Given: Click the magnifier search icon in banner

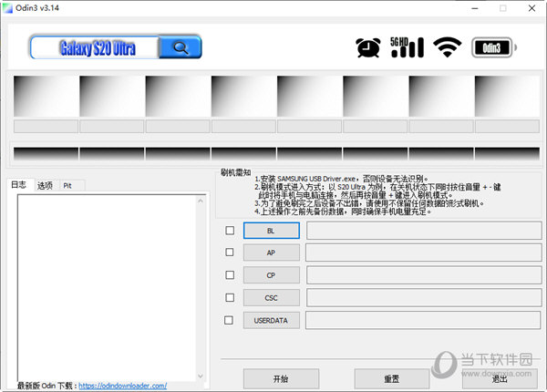Looking at the screenshot, I should (181, 47).
